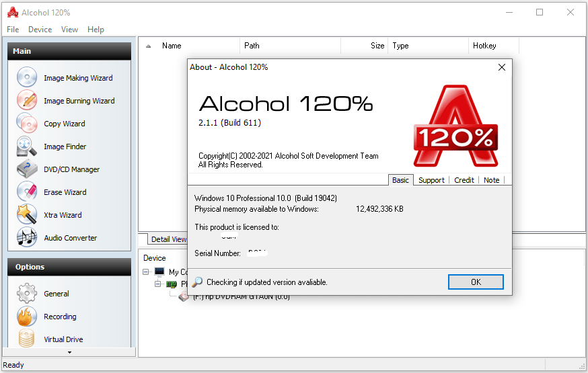Switch to the Note tab
Image resolution: width=588 pixels, height=373 pixels.
(492, 180)
